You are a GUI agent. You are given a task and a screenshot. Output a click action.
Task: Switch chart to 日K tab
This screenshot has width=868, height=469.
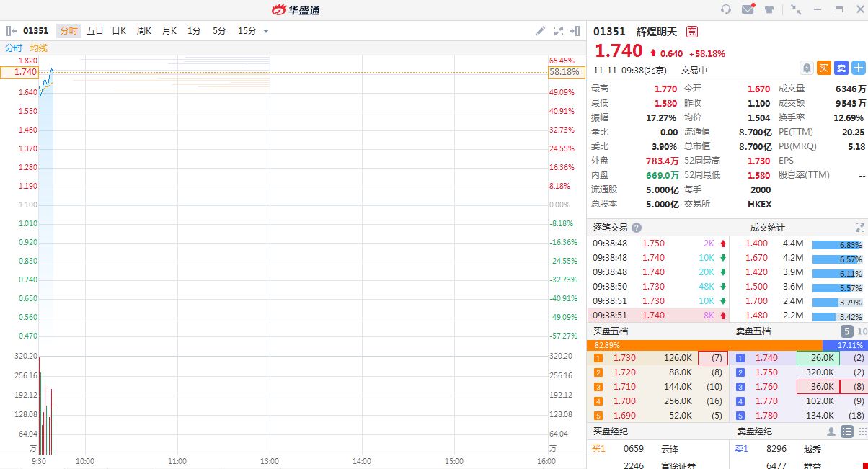119,31
